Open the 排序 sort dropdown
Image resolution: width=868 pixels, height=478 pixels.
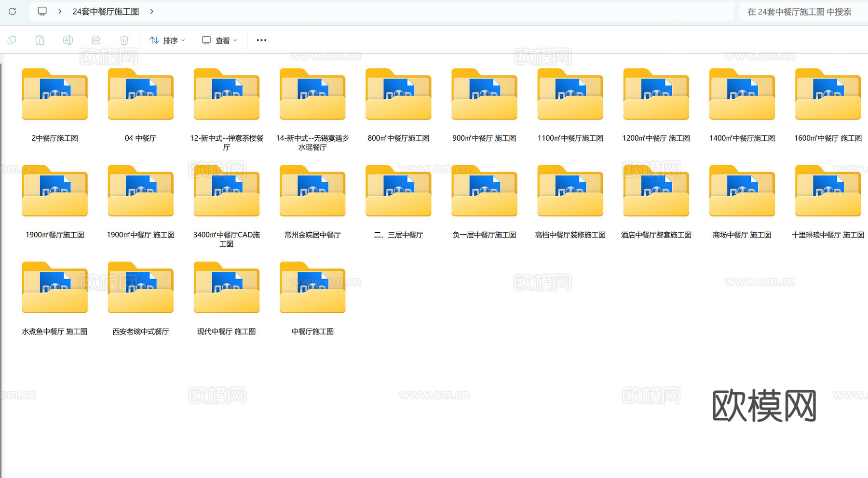point(167,40)
